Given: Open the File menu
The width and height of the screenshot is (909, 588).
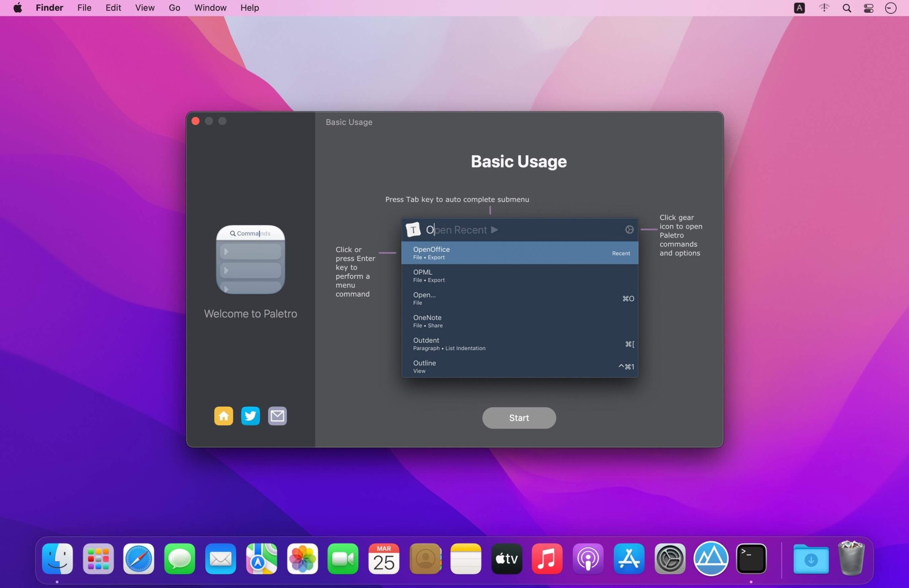Looking at the screenshot, I should click(x=84, y=8).
